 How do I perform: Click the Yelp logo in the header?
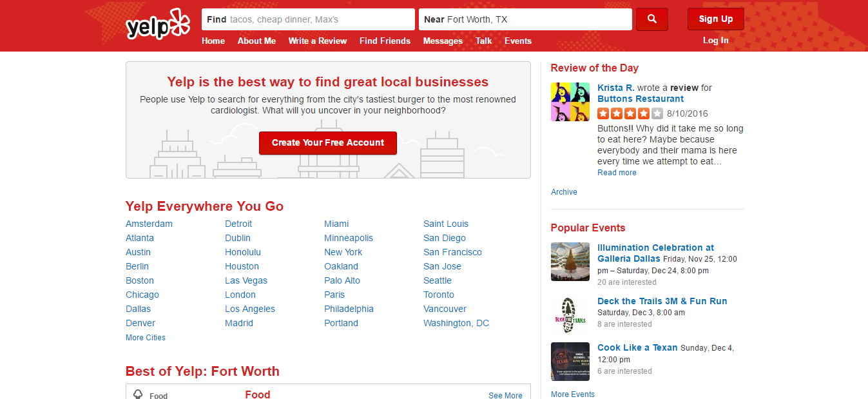click(158, 24)
